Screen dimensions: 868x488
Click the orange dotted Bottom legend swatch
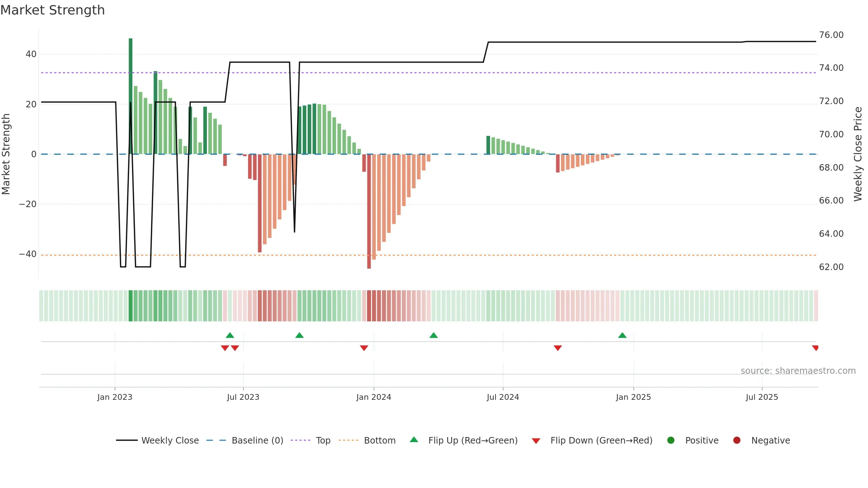click(348, 440)
